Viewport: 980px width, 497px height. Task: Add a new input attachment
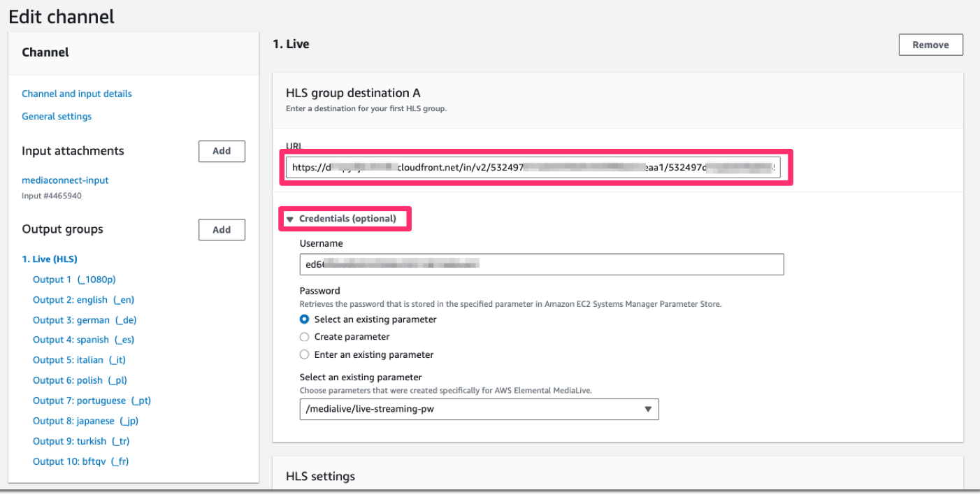click(222, 151)
